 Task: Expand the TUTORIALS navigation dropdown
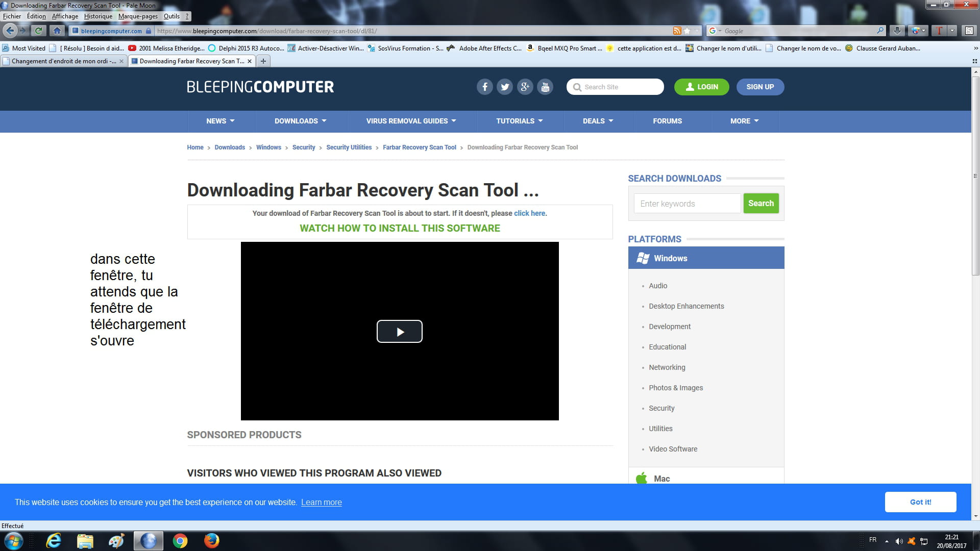pyautogui.click(x=520, y=121)
